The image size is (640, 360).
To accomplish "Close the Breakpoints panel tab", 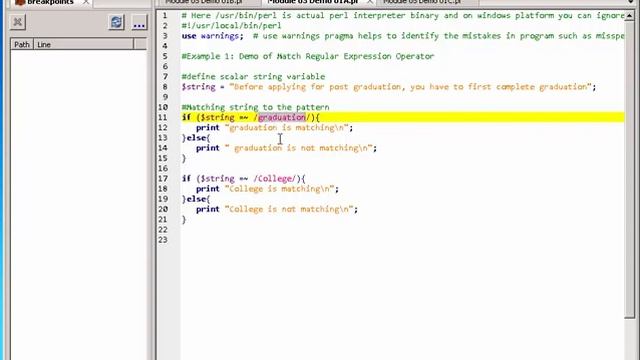I will pos(85,2).
